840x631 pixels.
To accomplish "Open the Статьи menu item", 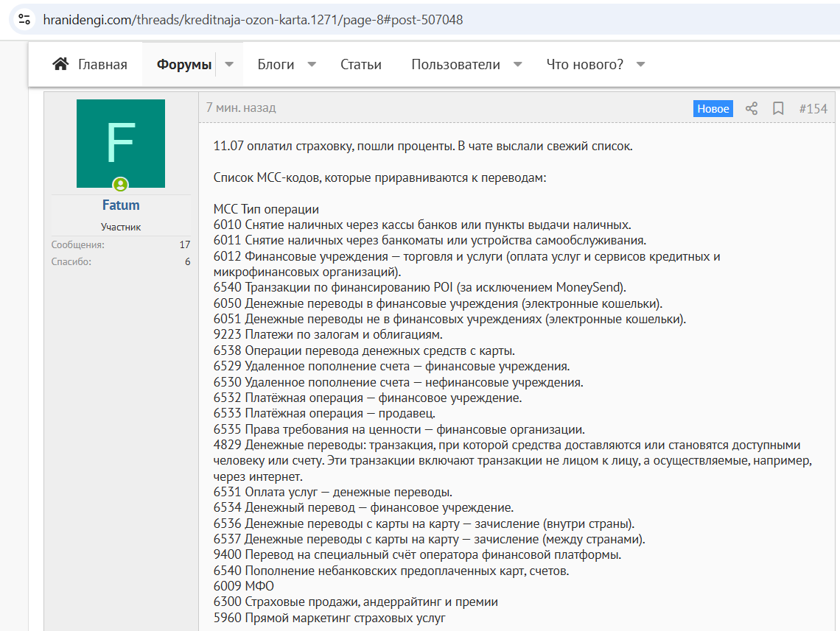I will click(x=361, y=64).
